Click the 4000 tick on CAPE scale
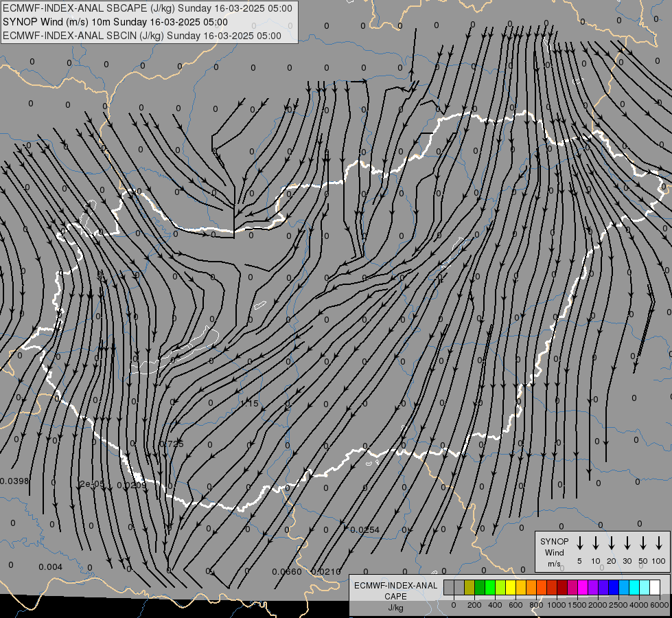This screenshot has width=672, height=618. pos(639,605)
